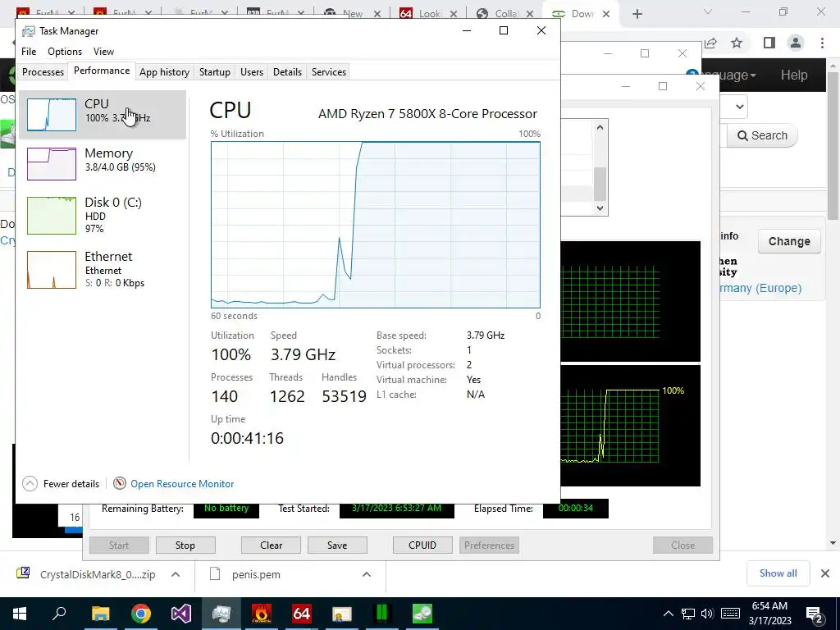Click the CrystalDiskInfo disk icon in taskbar
The height and width of the screenshot is (630, 840).
422,614
